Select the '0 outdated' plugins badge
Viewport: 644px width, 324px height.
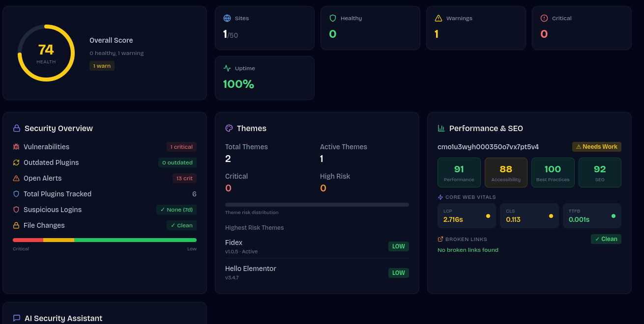(x=177, y=162)
